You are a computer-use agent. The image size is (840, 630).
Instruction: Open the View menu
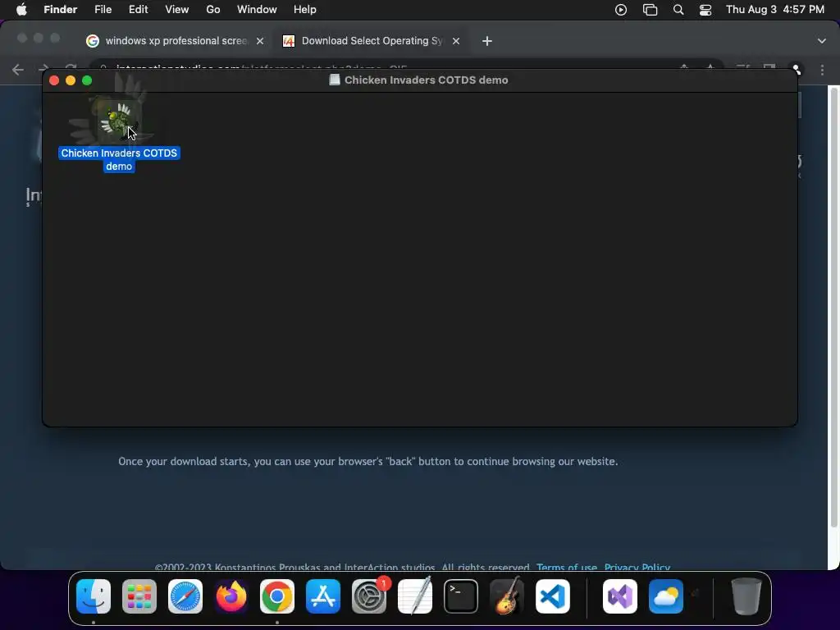tap(177, 10)
